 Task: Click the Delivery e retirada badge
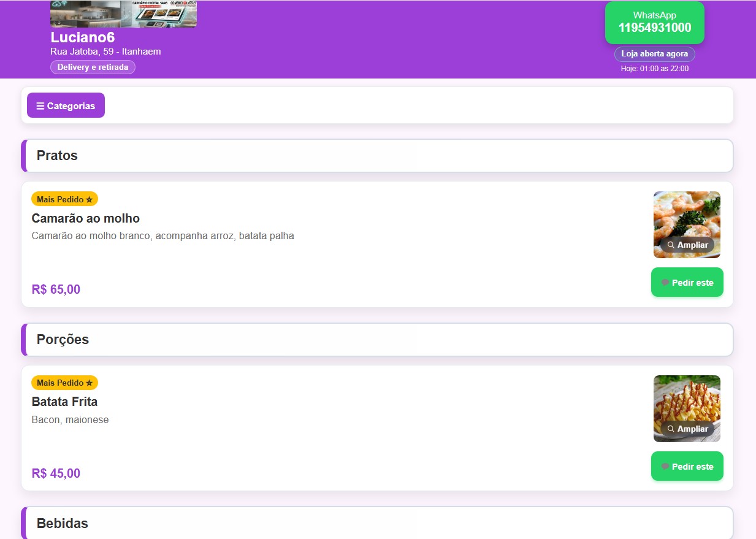pos(93,67)
